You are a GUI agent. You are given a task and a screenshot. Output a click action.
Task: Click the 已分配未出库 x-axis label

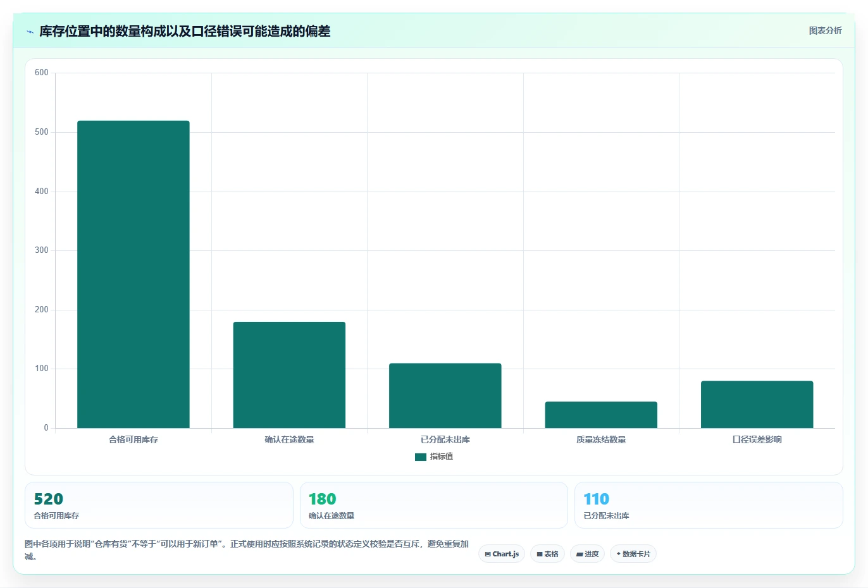pyautogui.click(x=445, y=439)
